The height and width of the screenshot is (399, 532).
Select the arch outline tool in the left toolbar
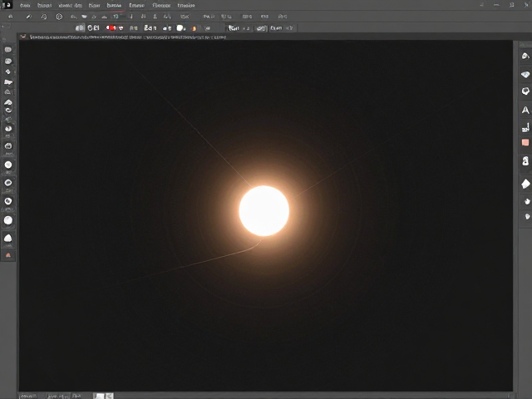coord(7,92)
